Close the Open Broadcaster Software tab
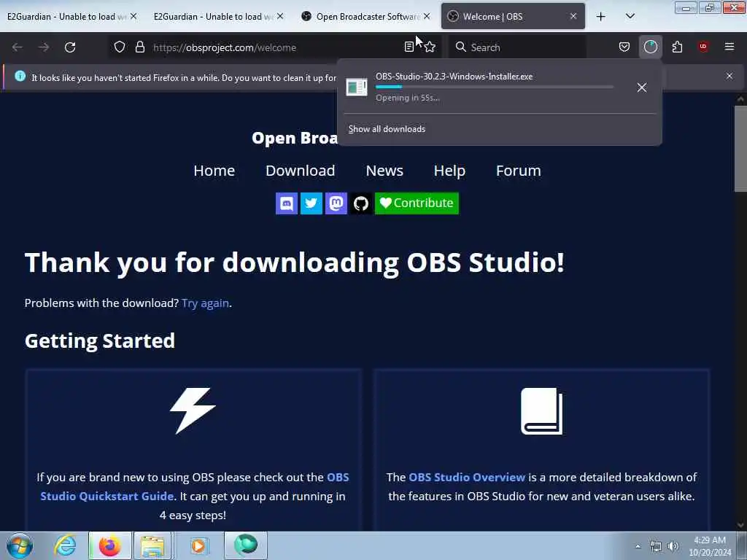747x560 pixels. coord(427,17)
